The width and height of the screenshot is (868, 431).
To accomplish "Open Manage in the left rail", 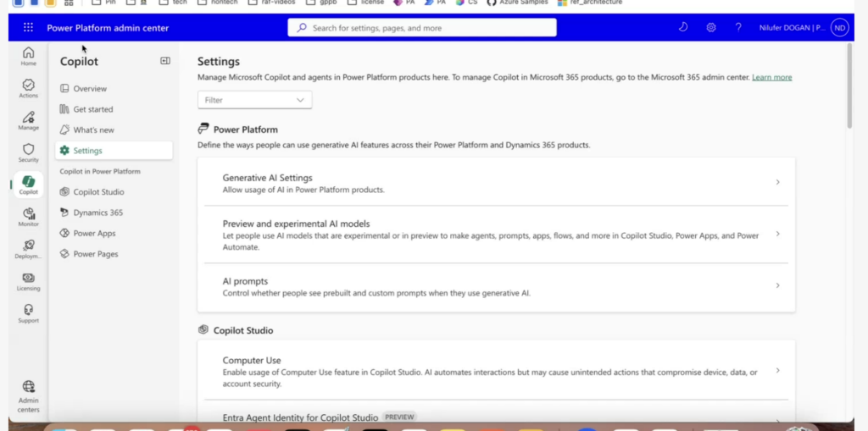I will coord(28,120).
